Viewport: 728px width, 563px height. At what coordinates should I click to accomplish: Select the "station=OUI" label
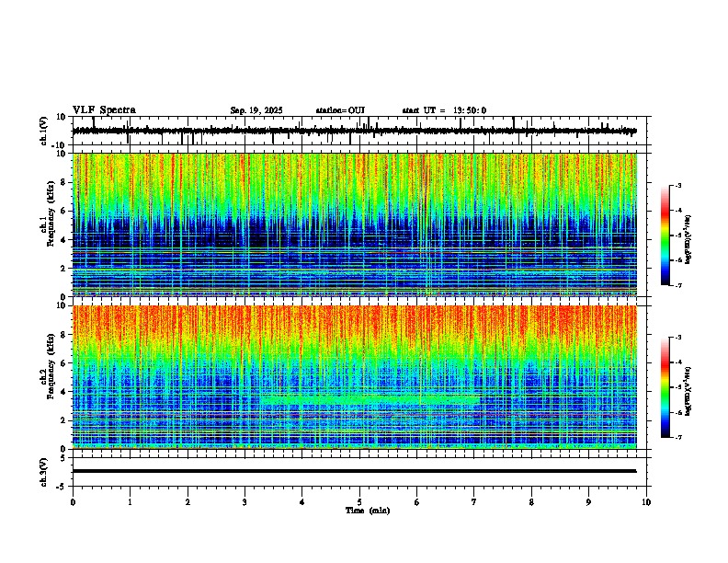[340, 110]
